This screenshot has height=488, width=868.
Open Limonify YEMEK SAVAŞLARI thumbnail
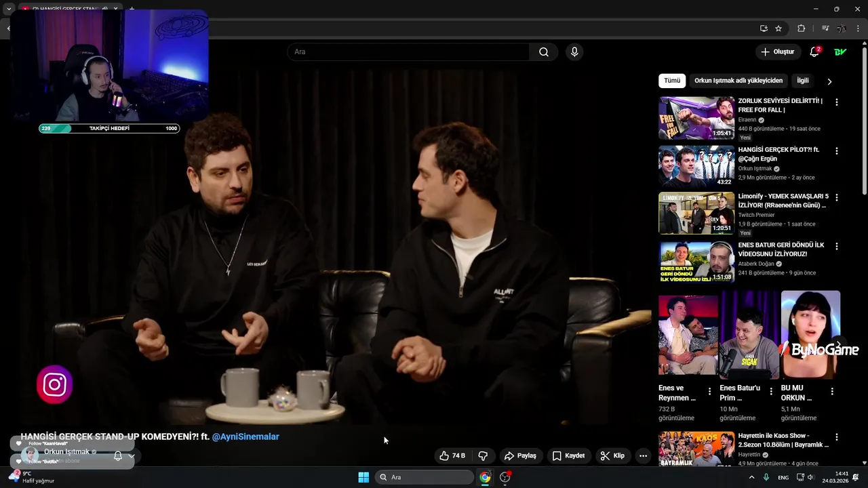696,213
